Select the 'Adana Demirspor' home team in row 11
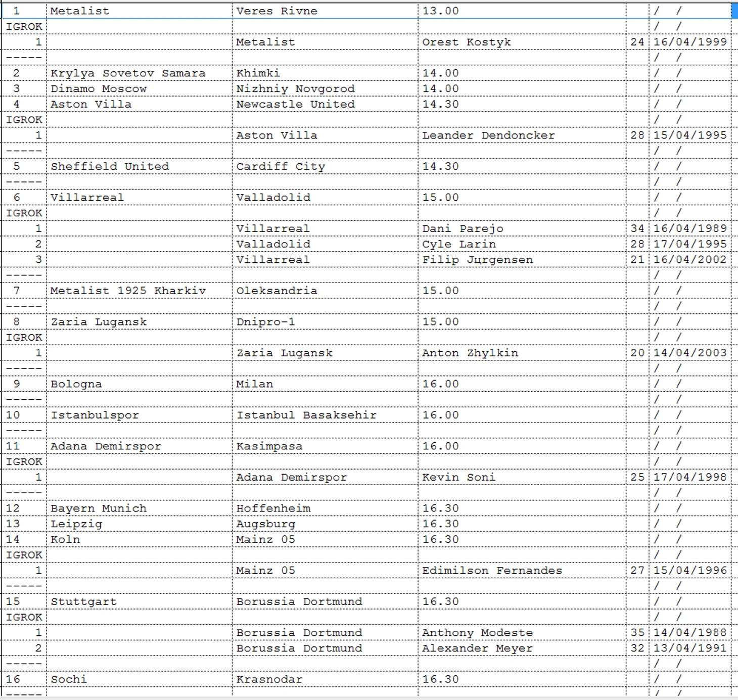The image size is (738, 700). [139, 446]
